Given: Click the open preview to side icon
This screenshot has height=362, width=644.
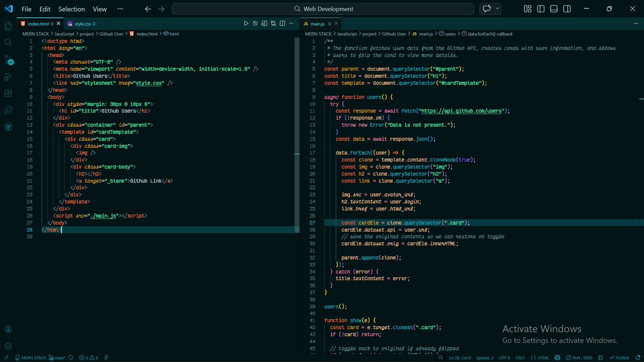Looking at the screenshot, I should pos(264,24).
